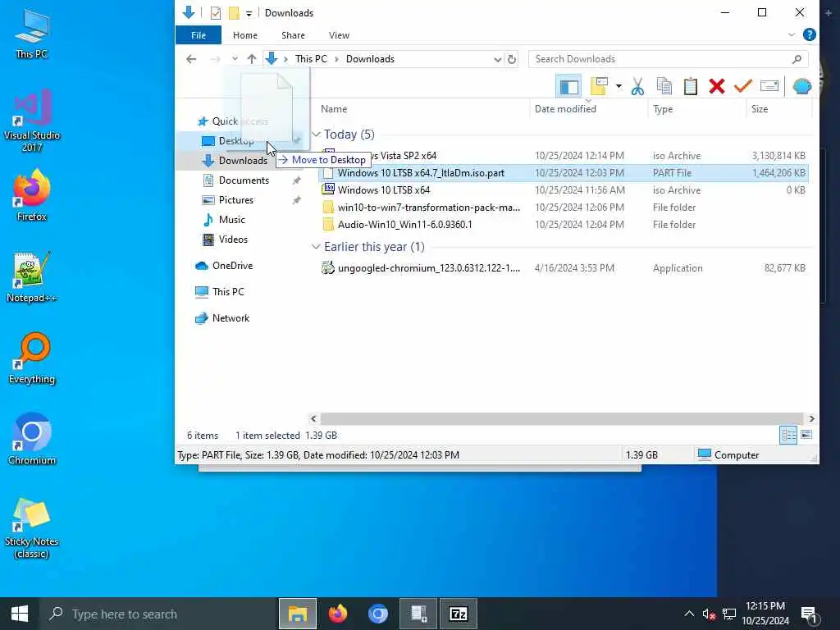Click the Downloads breadcrumb in address bar

pyautogui.click(x=370, y=59)
